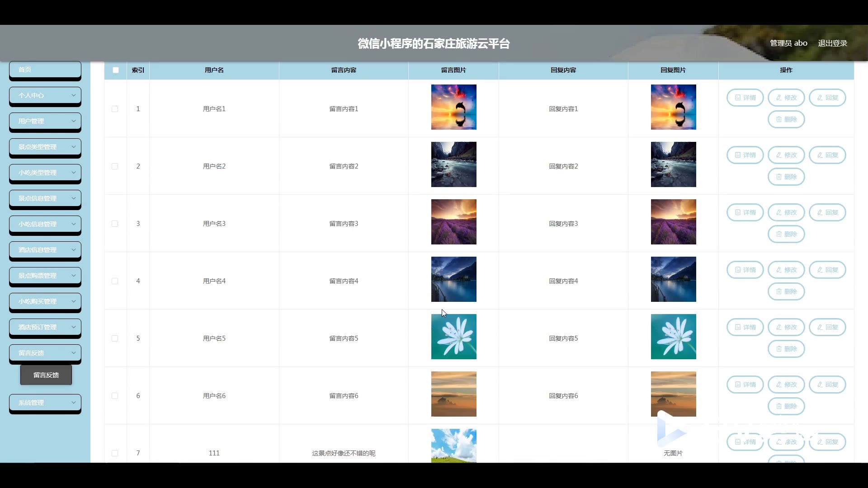Click 删除 delete button for row 4
Screen dimensions: 868x488
tap(786, 291)
